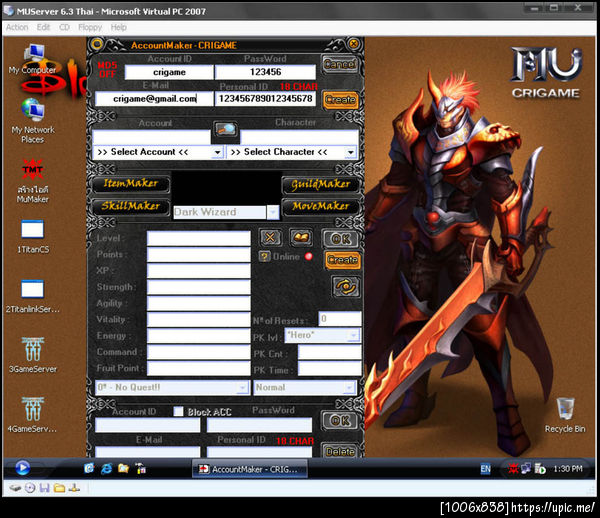Open the PK lvl "Hero" dropdown

354,336
